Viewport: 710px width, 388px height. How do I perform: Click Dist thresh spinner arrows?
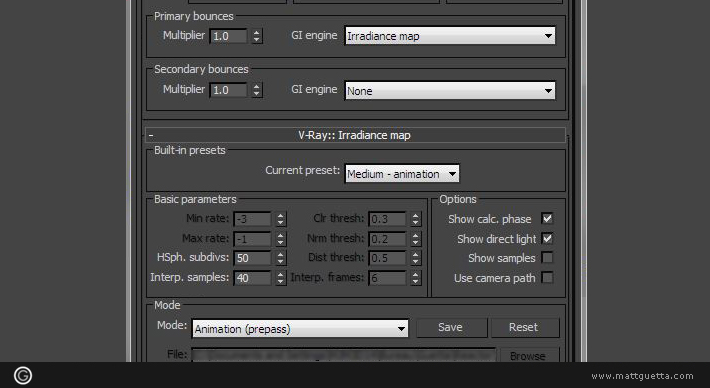pyautogui.click(x=416, y=258)
